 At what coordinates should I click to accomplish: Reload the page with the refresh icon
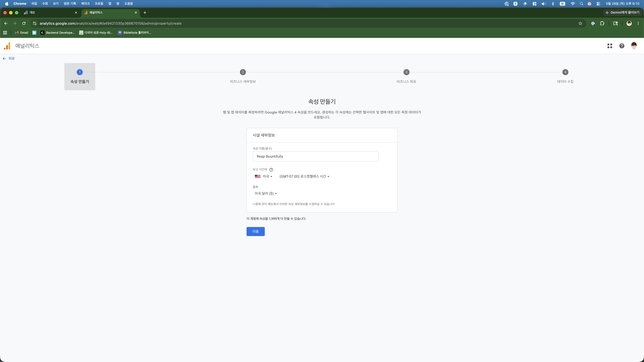pos(24,24)
